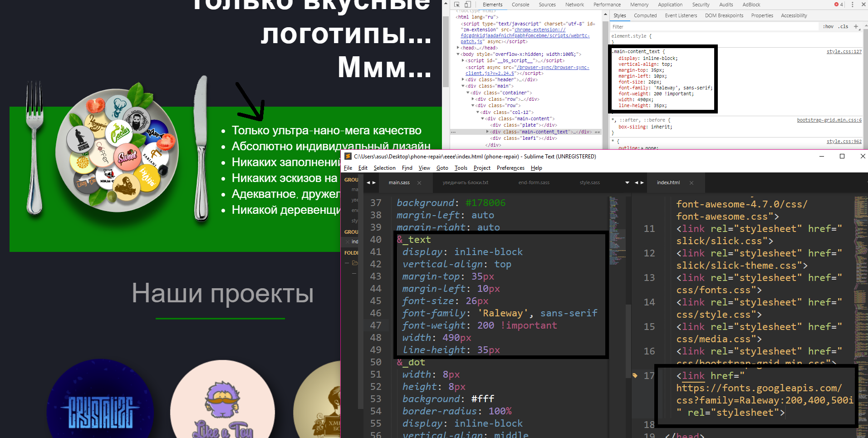868x438 pixels.
Task: Open the Goto menu in Sublime Text
Action: (x=442, y=168)
